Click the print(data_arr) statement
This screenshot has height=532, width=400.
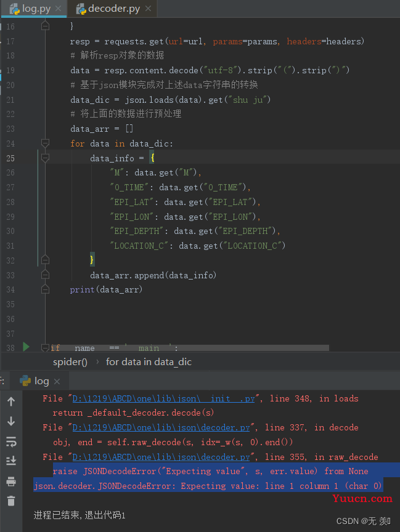click(x=106, y=289)
